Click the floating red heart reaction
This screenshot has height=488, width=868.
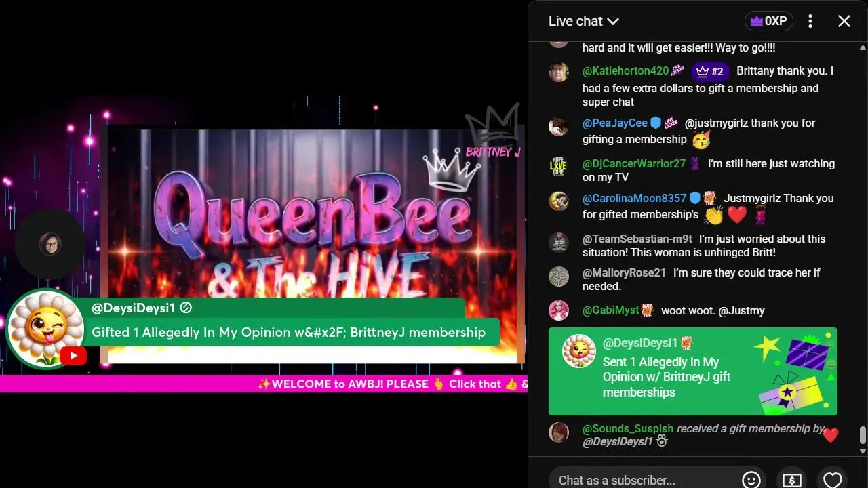pos(831,435)
